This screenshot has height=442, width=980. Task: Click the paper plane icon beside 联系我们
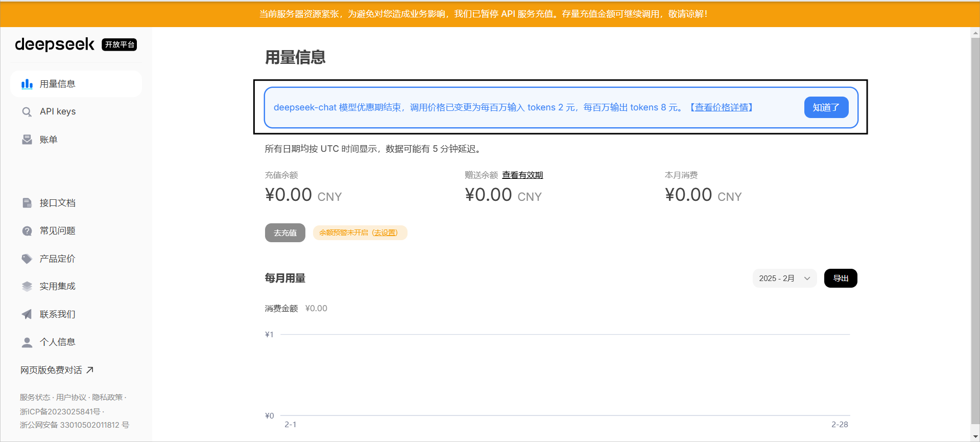(x=27, y=314)
